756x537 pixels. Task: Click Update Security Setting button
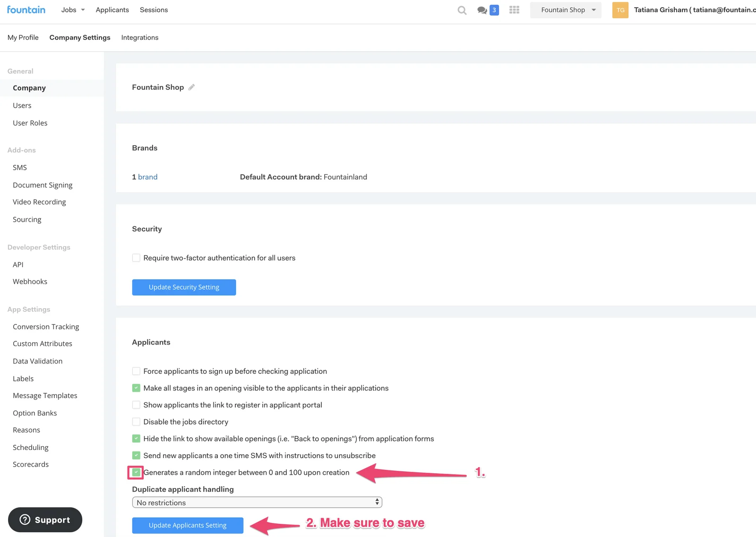click(184, 287)
